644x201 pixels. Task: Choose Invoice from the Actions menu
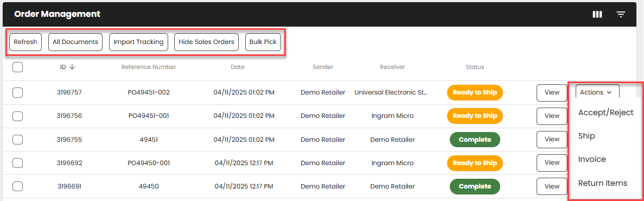(592, 159)
